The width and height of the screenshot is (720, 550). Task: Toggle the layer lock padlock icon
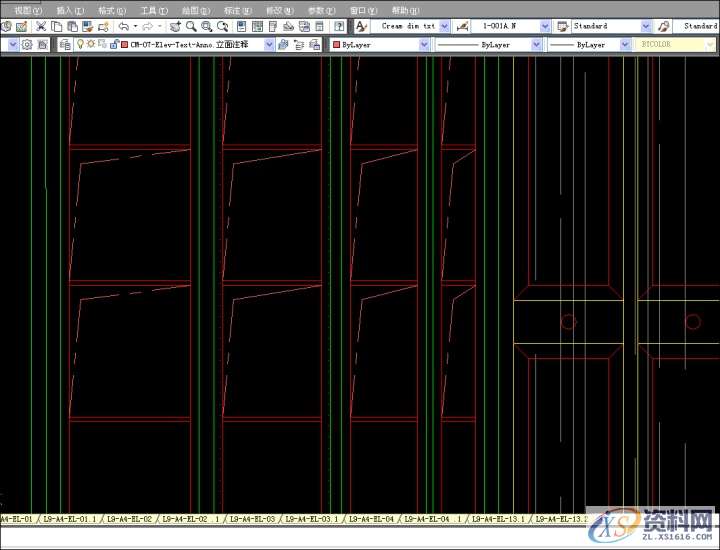[112, 45]
